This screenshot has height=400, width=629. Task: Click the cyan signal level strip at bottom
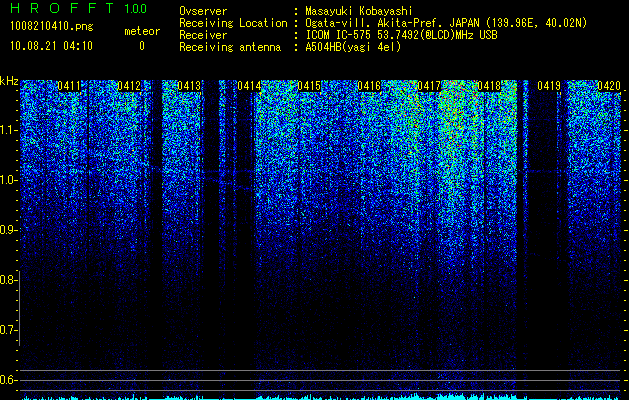[x=321, y=397]
